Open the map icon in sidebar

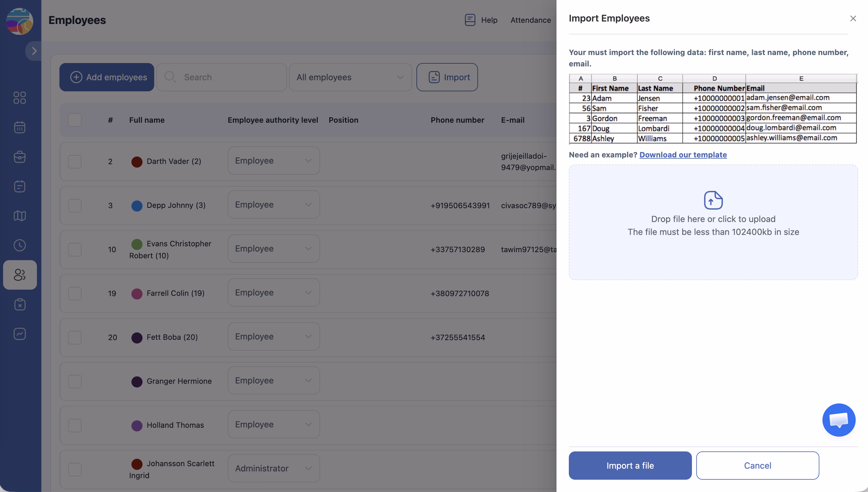[20, 216]
